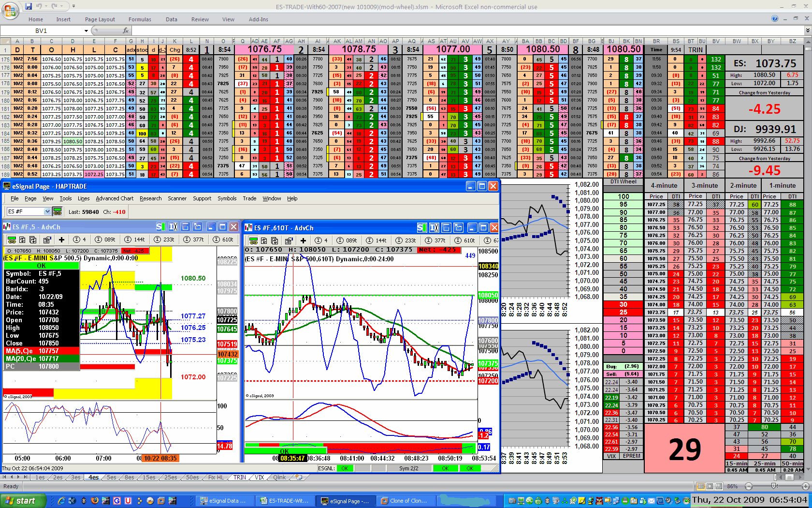This screenshot has height=508, width=812.
Task: Click zoom out minus button
Action: [x=749, y=486]
